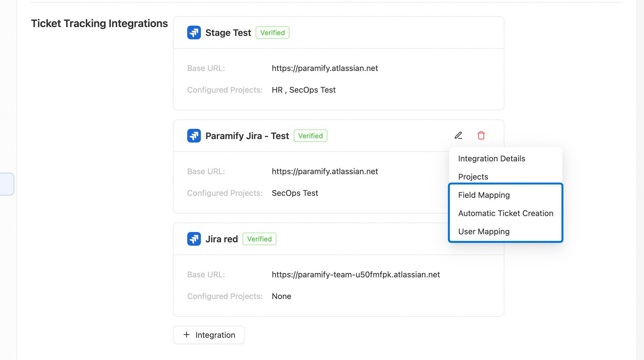Click the red trash icon for Paramify Jira - Test
The height and width of the screenshot is (360, 644).
(481, 135)
